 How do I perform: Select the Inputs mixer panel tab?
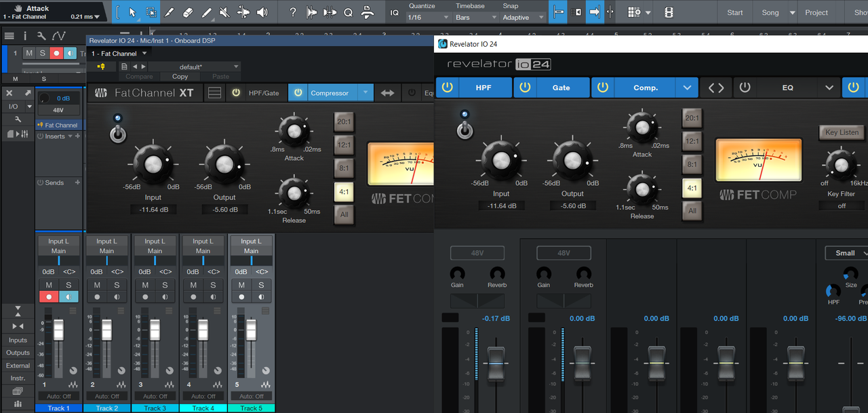[18, 340]
